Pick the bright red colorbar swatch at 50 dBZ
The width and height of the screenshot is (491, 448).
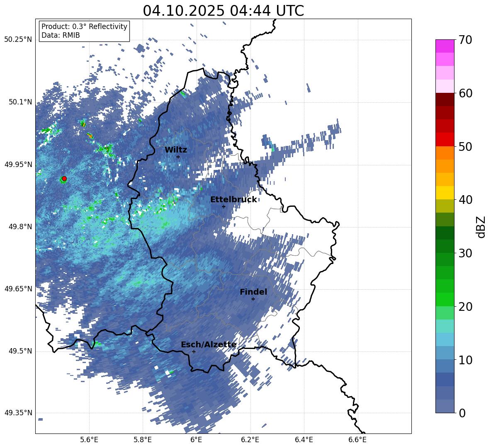pos(445,140)
